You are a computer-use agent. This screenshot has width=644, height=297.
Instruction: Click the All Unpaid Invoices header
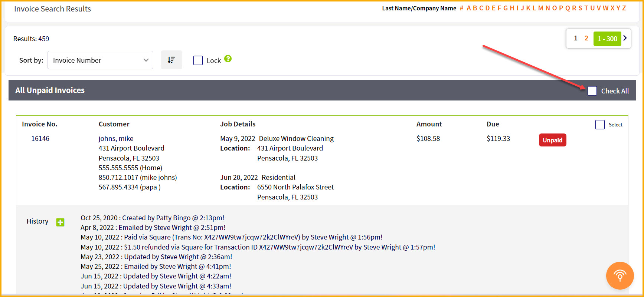(x=50, y=90)
